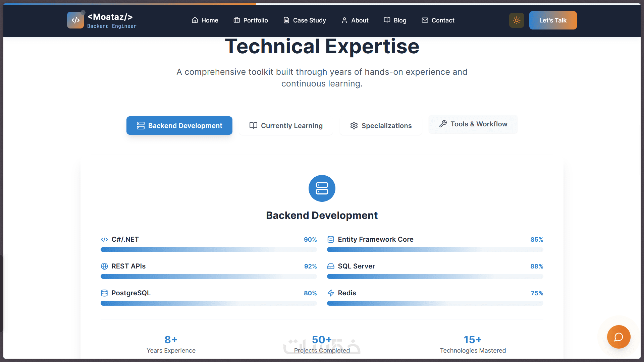This screenshot has height=362, width=644.
Task: Open the orange chat bubble widget
Action: click(x=619, y=337)
